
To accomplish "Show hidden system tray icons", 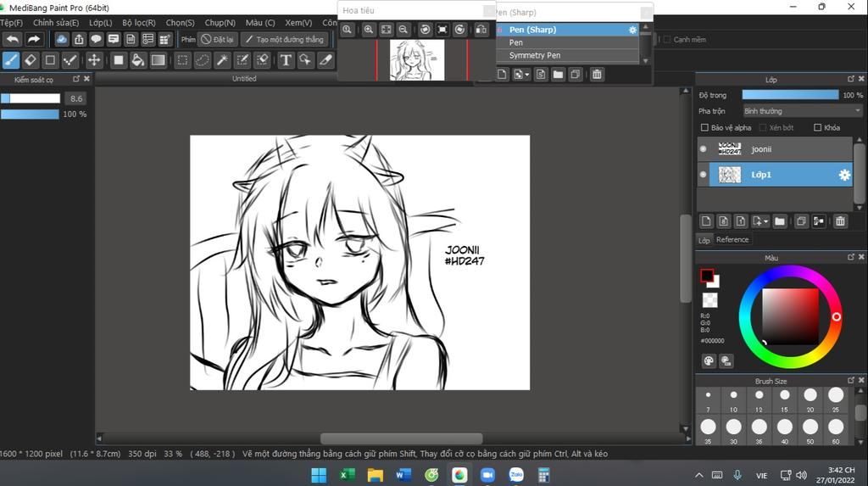I will pyautogui.click(x=699, y=475).
